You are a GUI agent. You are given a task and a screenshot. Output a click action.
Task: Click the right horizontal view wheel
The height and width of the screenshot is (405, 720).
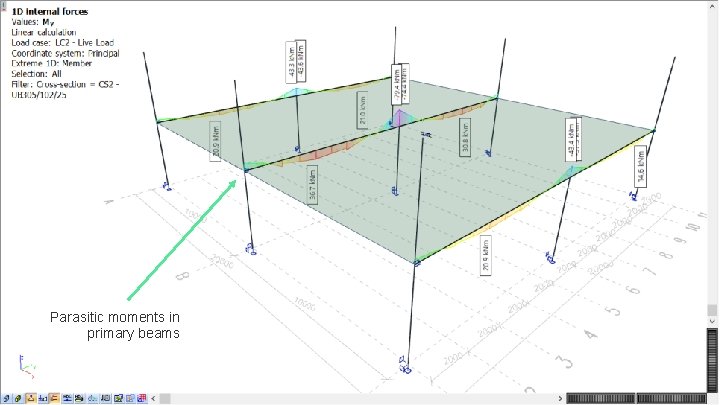tap(671, 398)
